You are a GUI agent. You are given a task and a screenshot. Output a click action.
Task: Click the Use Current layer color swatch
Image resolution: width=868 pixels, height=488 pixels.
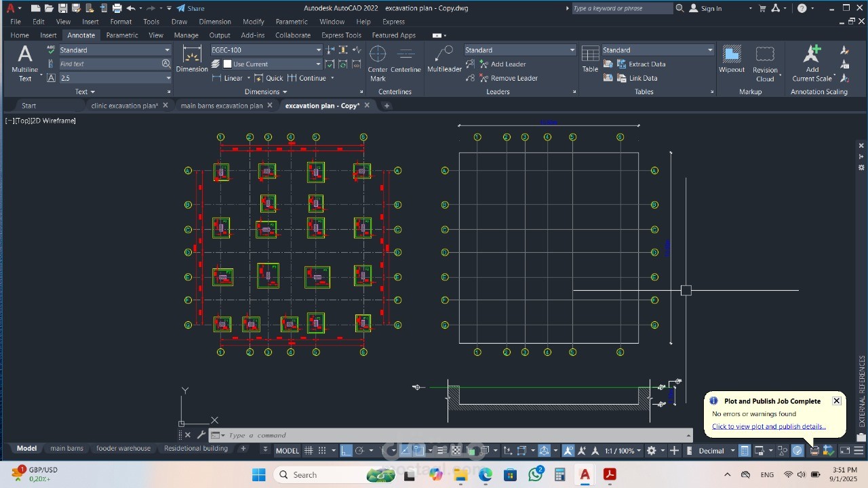228,64
